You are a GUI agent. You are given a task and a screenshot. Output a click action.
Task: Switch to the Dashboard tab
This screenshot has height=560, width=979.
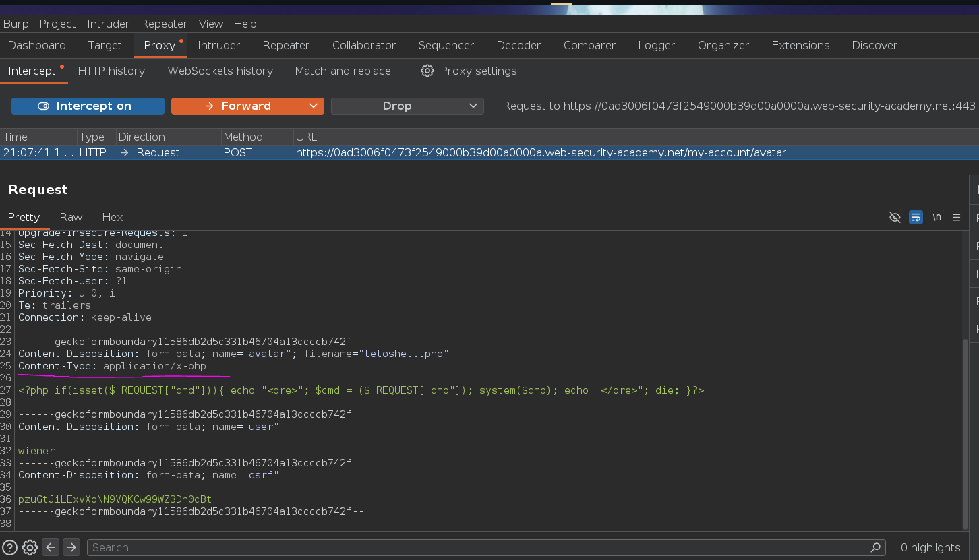pos(37,45)
